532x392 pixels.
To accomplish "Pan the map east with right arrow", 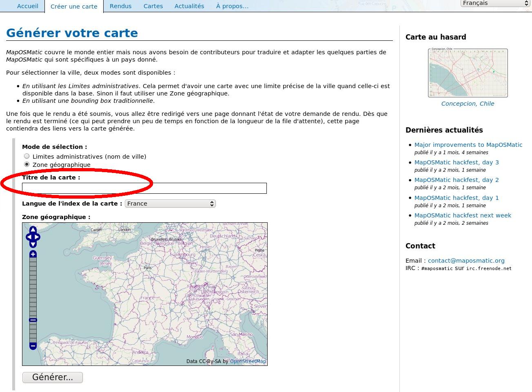I will (x=38, y=237).
